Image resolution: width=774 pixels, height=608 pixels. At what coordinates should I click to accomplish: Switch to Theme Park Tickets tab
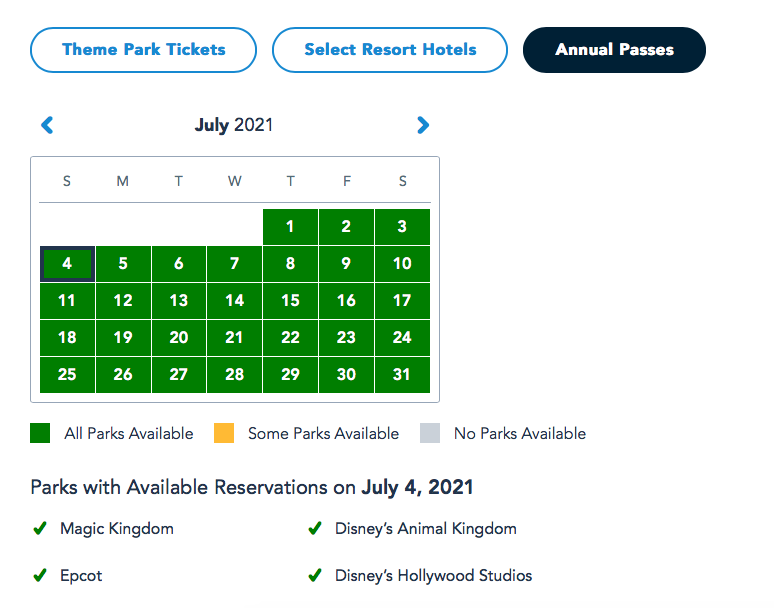tap(143, 50)
